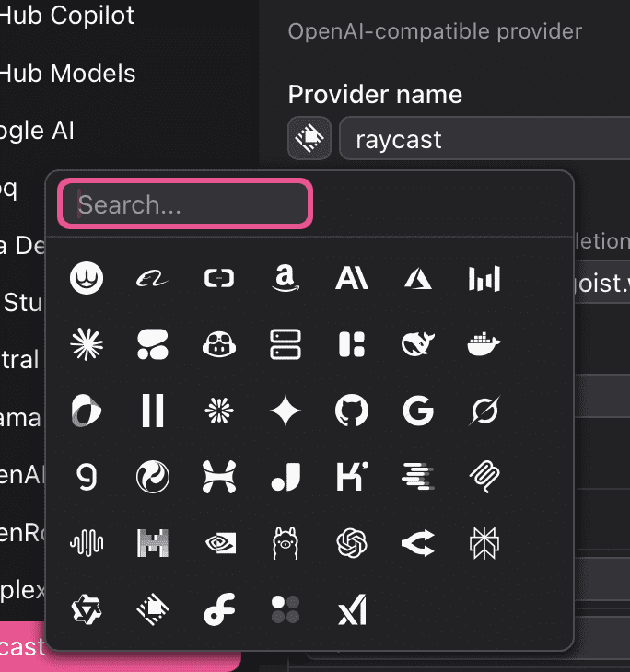Select the GitHub Copilot goggles icon
Viewport: 630px width, 672px height.
(219, 344)
